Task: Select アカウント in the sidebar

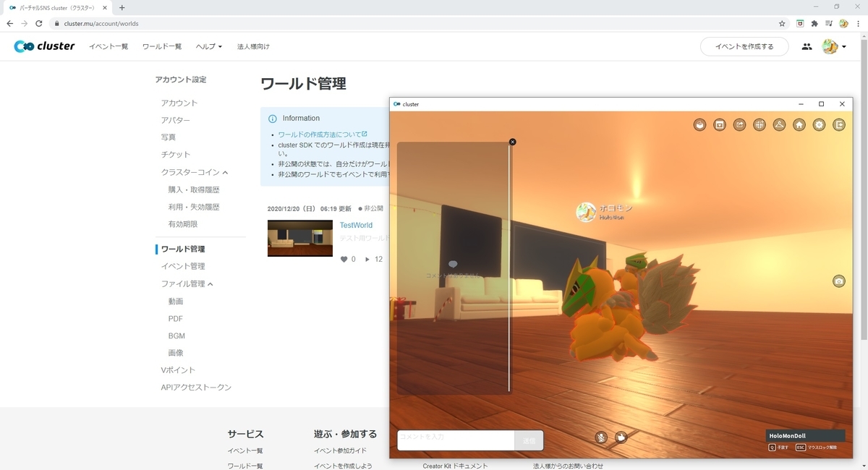Action: click(x=179, y=103)
